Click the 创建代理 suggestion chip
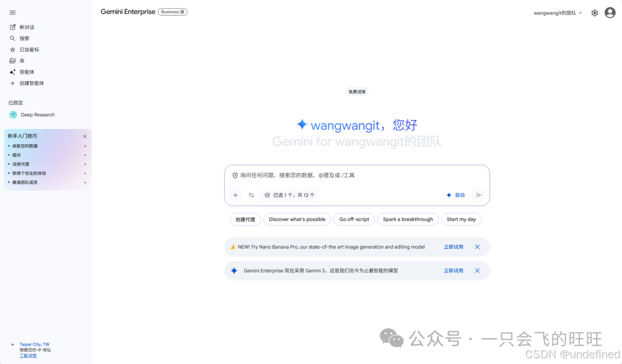The height and width of the screenshot is (364, 622). [x=245, y=219]
